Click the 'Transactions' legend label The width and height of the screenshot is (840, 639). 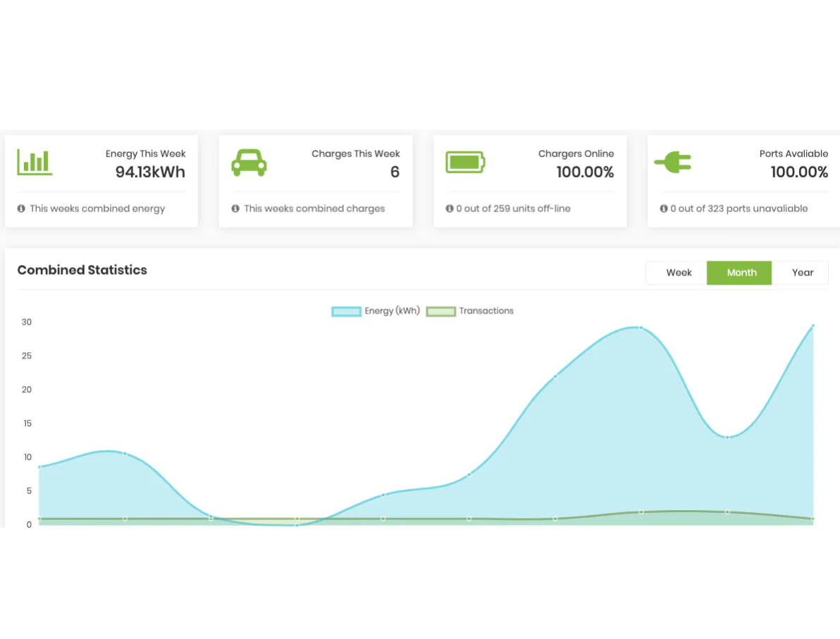coord(486,311)
